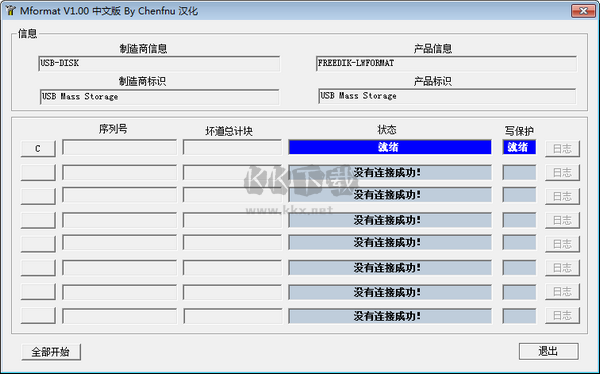Image resolution: width=600 pixels, height=374 pixels.
Task: Click the 产品信息 field showing FREEDIK-LWFORMAT
Action: (446, 64)
